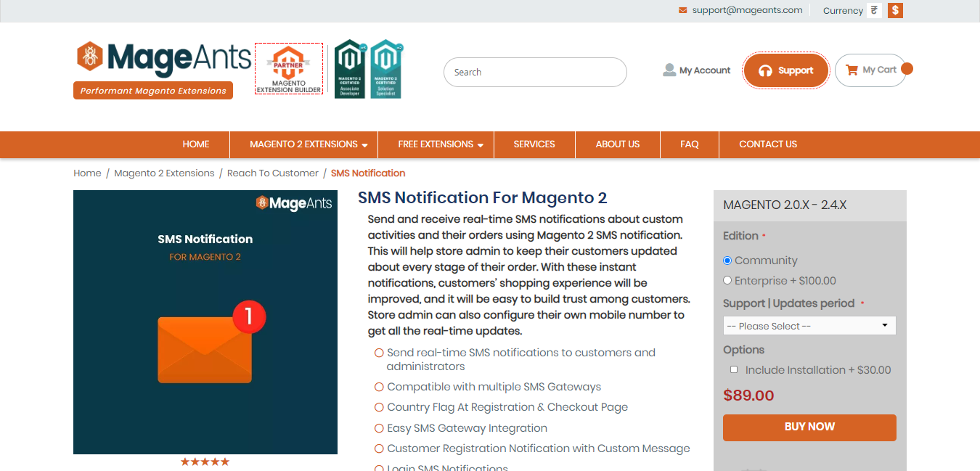This screenshot has width=980, height=471.
Task: Select the Enterprise + $100.00 edition
Action: (727, 280)
